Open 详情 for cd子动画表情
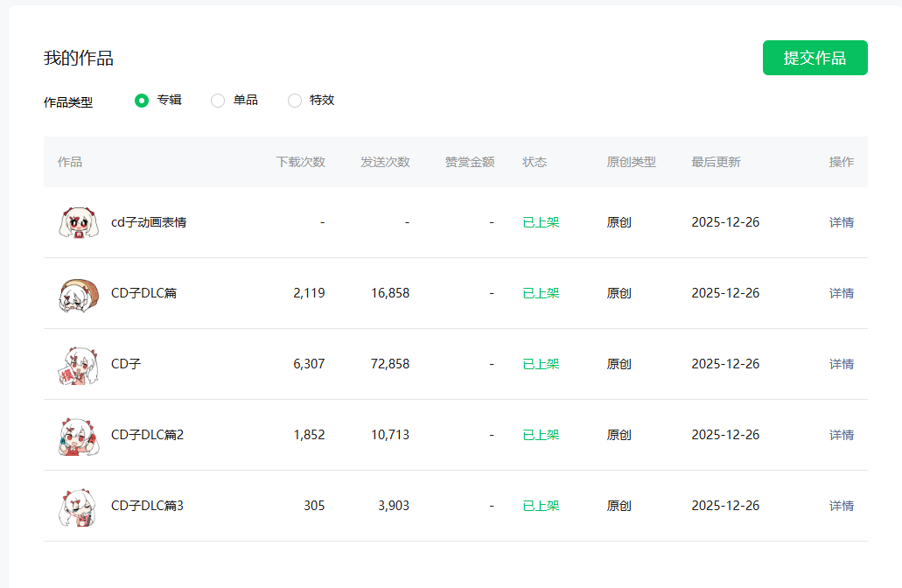902x588 pixels. (841, 222)
